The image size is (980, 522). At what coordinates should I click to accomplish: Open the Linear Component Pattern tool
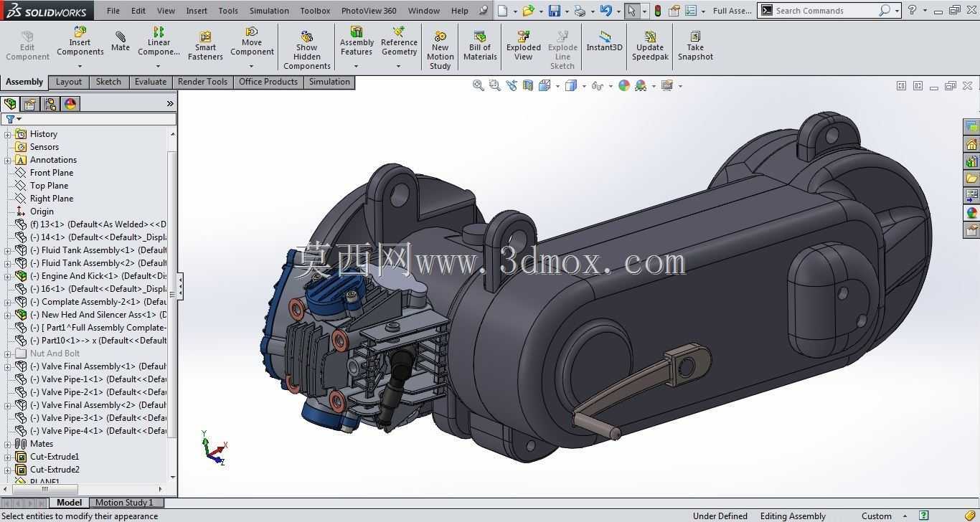[159, 42]
